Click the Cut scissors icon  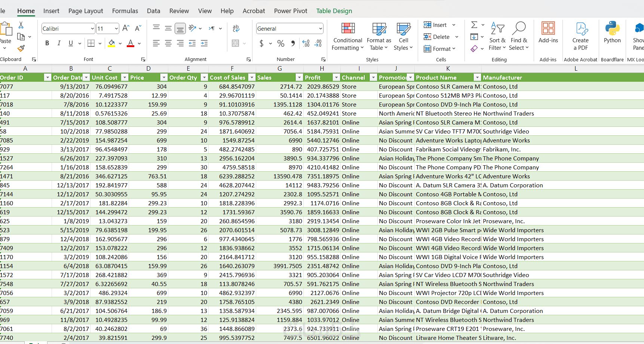click(x=21, y=25)
